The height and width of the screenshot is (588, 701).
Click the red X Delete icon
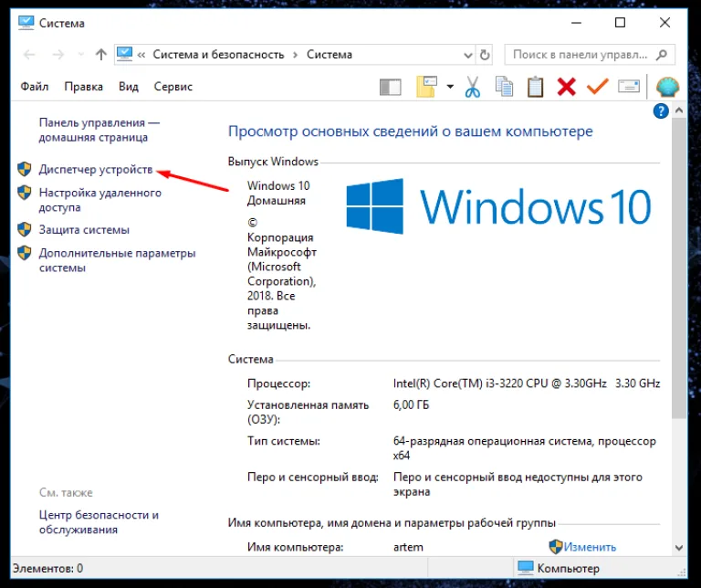(x=567, y=87)
